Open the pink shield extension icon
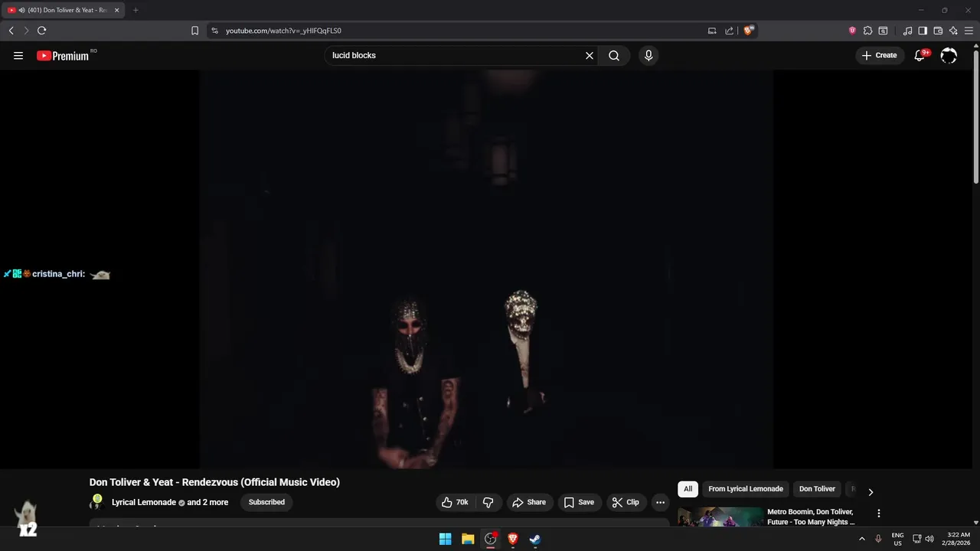Screen dimensions: 980x551 coord(852,31)
